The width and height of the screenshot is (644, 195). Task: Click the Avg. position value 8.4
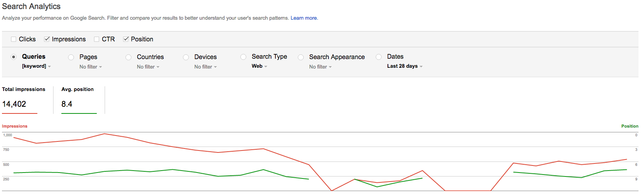[67, 104]
